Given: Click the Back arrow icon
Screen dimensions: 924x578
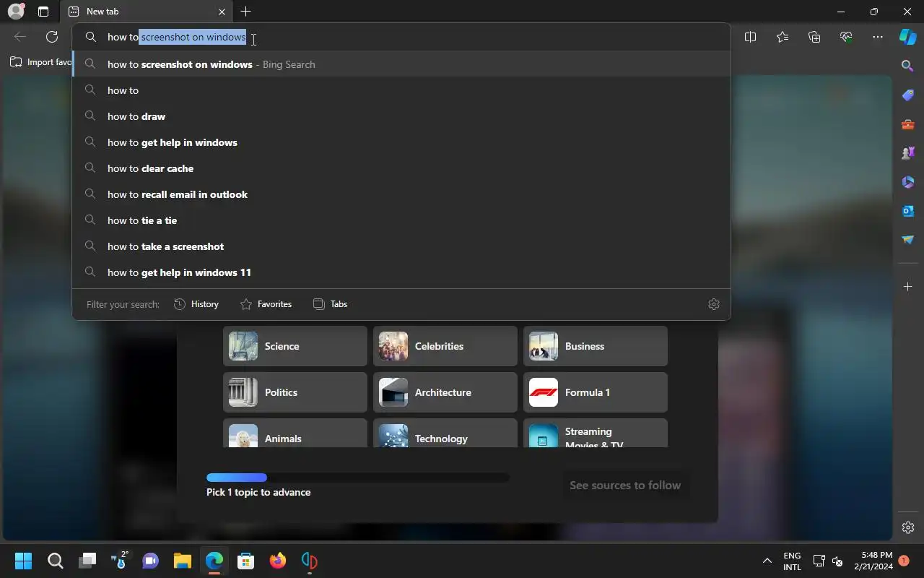Looking at the screenshot, I should coord(20,37).
